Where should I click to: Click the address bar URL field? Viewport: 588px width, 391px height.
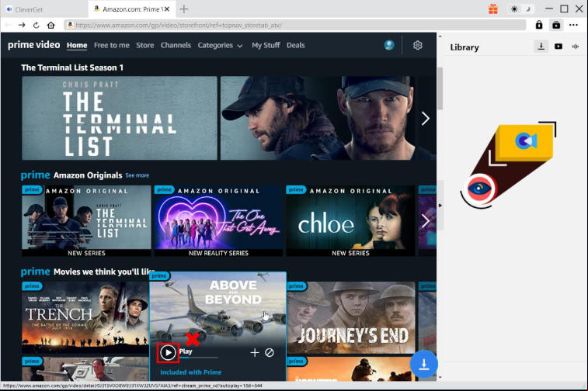pos(295,25)
